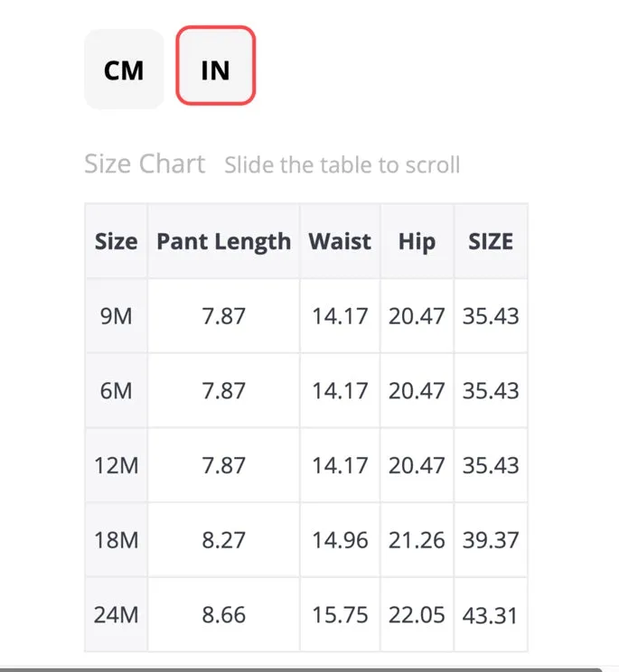Switch units to CM
This screenshot has height=672, width=619.
[124, 69]
